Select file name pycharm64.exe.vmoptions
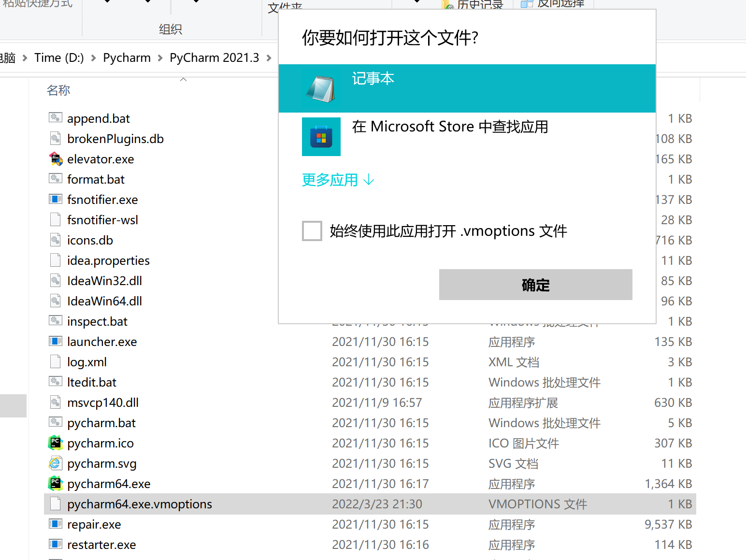 pyautogui.click(x=139, y=504)
